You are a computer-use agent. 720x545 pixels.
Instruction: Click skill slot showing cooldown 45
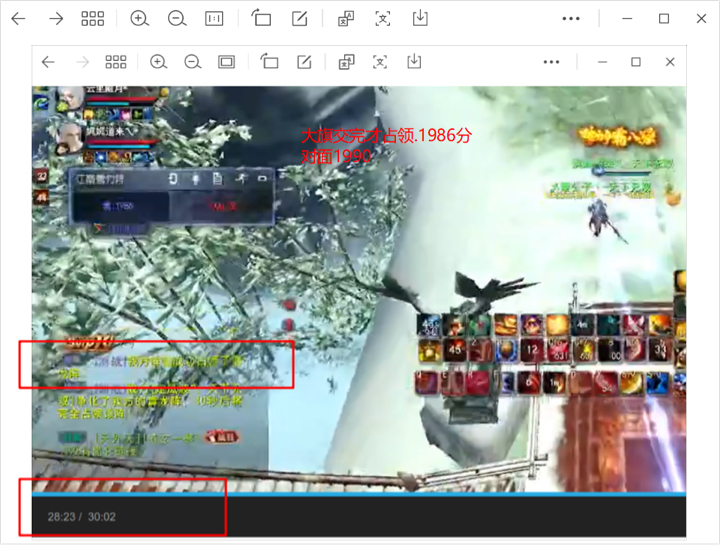point(454,349)
